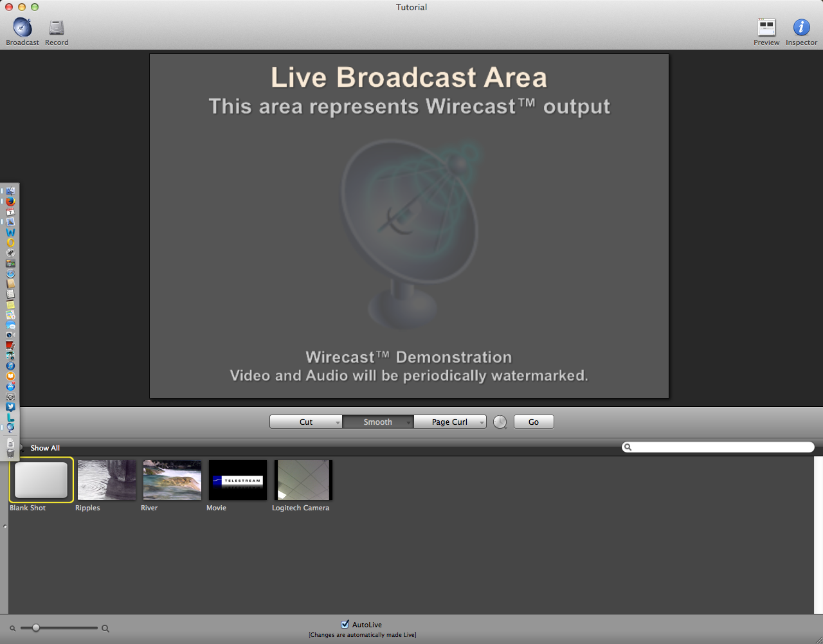The image size is (823, 644).
Task: Click the magnifier icon in the search field
Action: (x=628, y=446)
